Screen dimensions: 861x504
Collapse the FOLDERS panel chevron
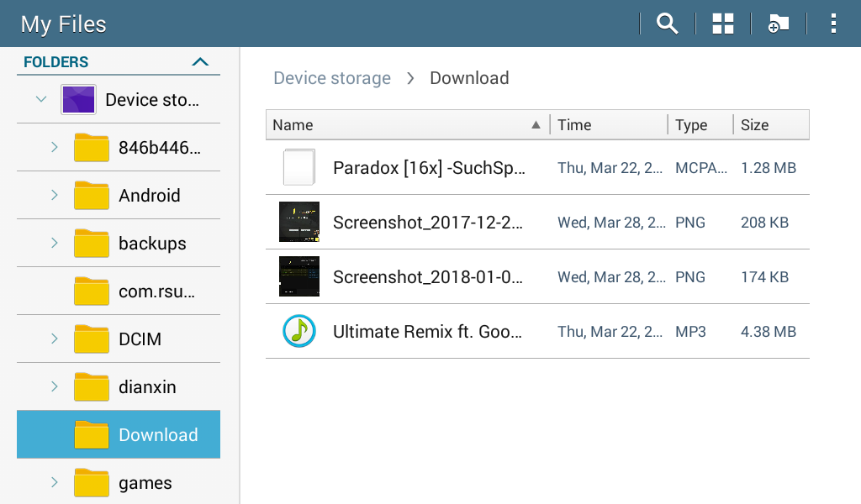tap(200, 61)
